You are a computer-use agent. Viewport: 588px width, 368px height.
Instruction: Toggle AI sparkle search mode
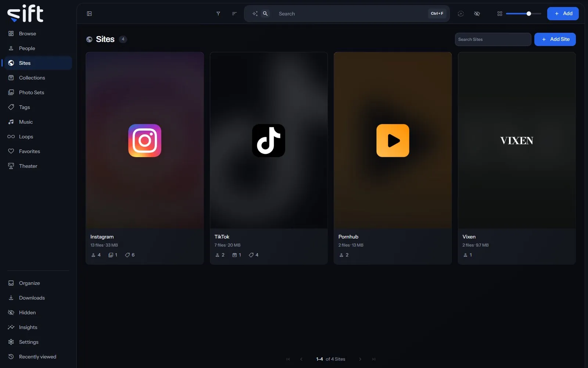pos(255,14)
